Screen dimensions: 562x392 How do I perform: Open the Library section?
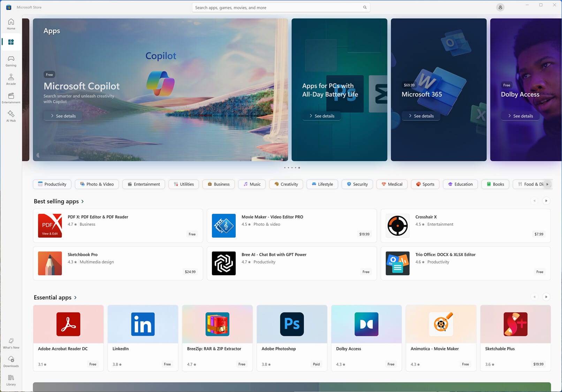click(x=11, y=380)
